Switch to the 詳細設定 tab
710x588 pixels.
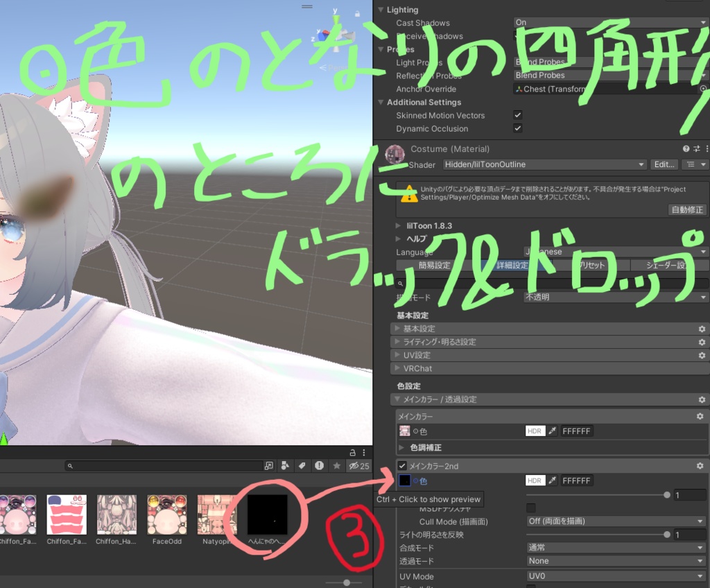(512, 266)
